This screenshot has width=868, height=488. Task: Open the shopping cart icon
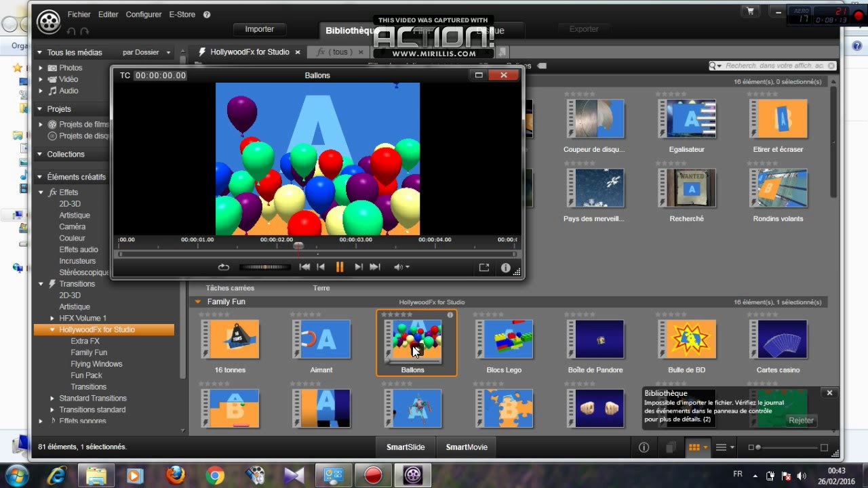point(750,11)
